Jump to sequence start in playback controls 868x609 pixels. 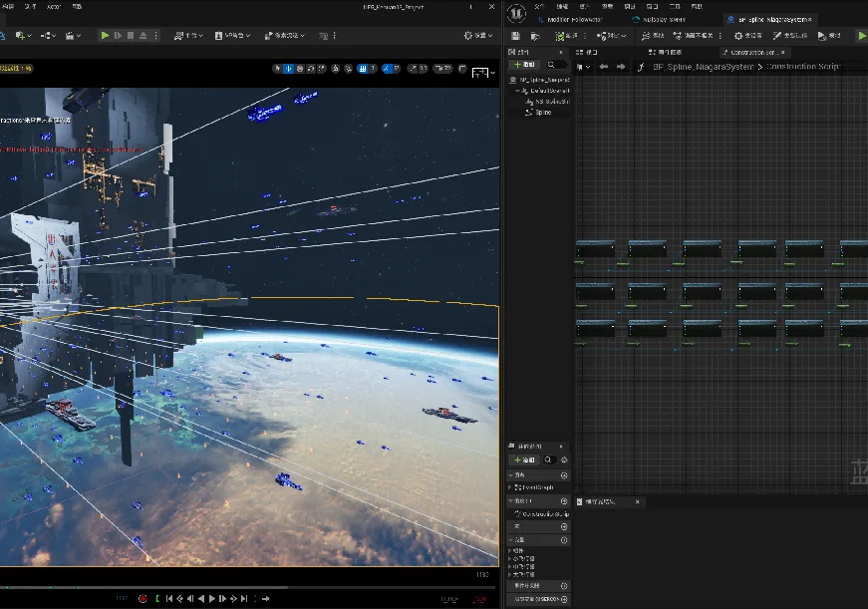coord(169,598)
